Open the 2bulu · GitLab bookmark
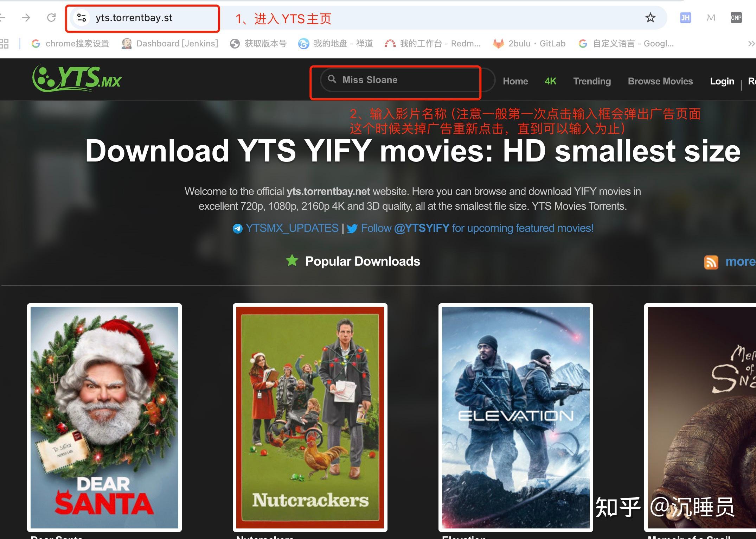Image resolution: width=756 pixels, height=539 pixels. pyautogui.click(x=529, y=44)
